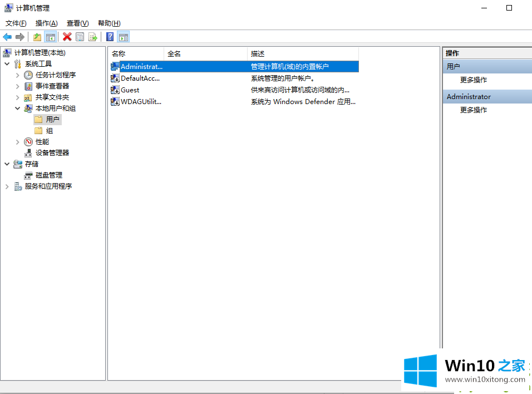The height and width of the screenshot is (394, 532).
Task: Open the 文件(F) menu
Action: pyautogui.click(x=16, y=23)
